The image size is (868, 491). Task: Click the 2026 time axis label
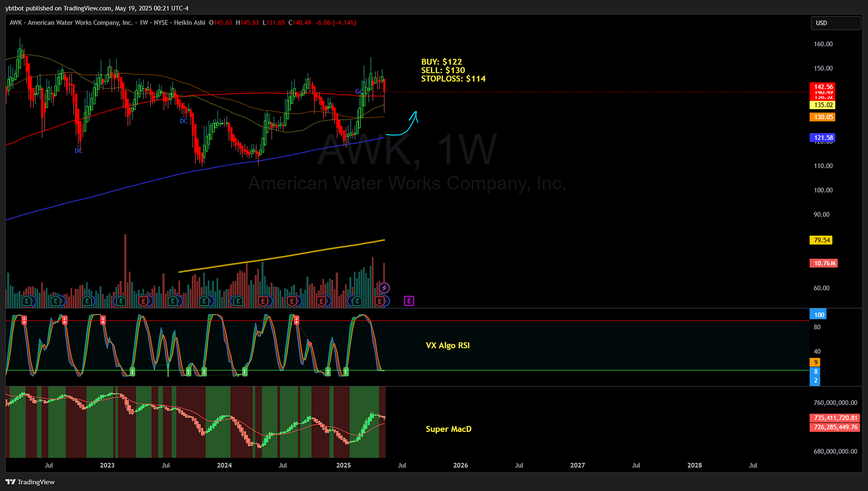coord(460,465)
